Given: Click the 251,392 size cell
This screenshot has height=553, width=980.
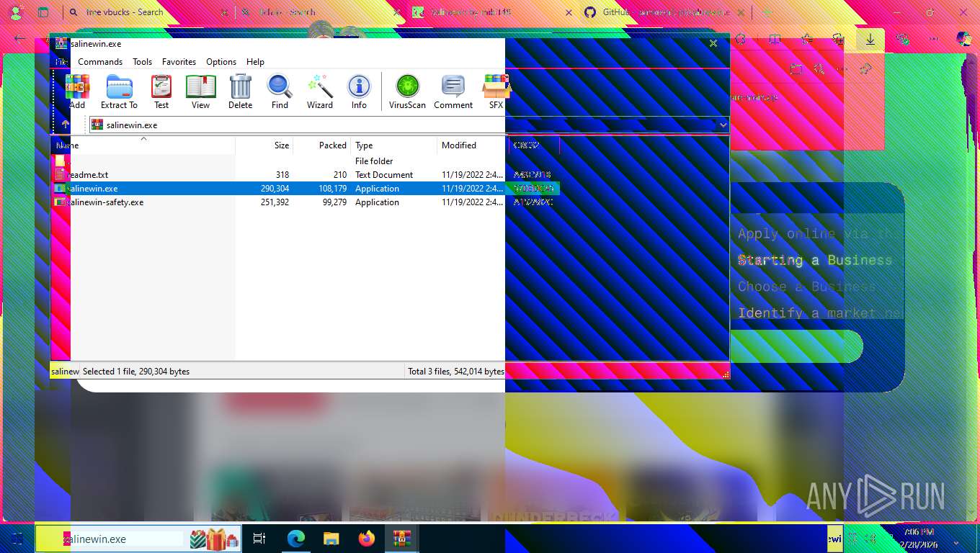Looking at the screenshot, I should click(x=275, y=202).
